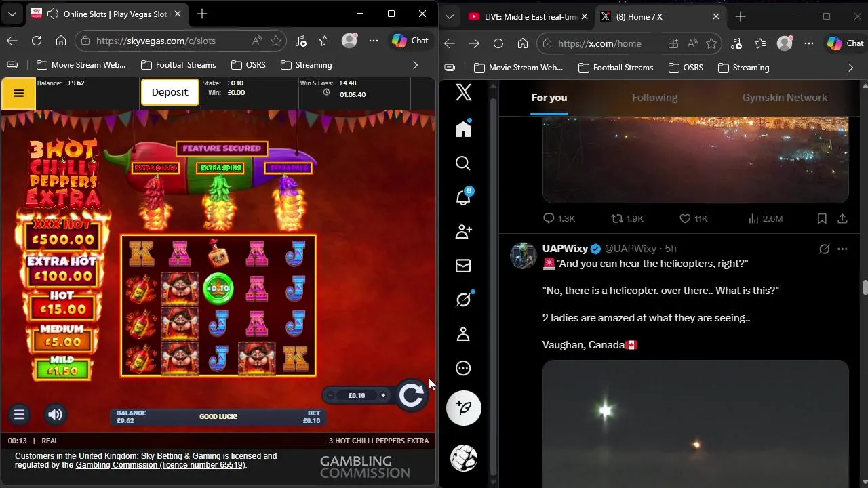Open Movie Stream Web bookmark folder, left browser
868x488 pixels.
point(81,65)
